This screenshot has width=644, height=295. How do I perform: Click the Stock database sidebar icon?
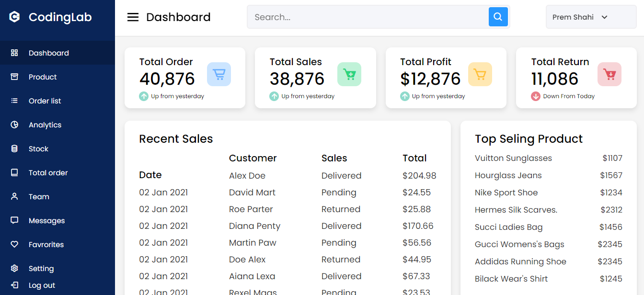(14, 148)
